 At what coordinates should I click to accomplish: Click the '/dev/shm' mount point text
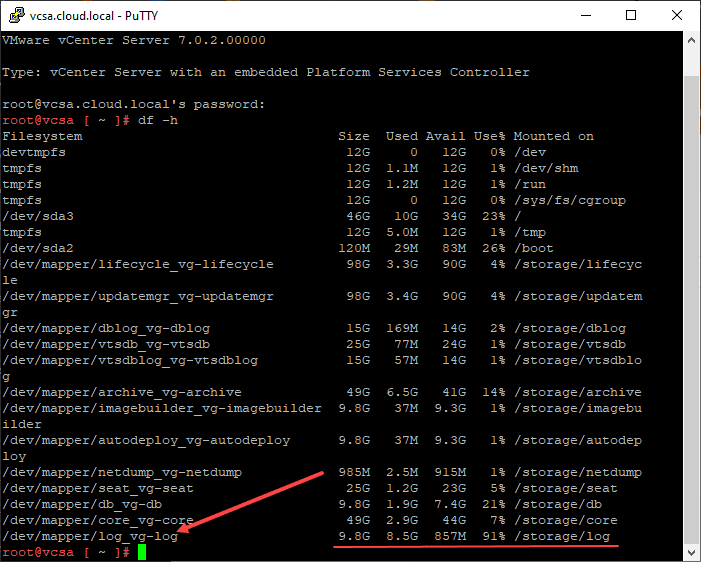click(546, 169)
